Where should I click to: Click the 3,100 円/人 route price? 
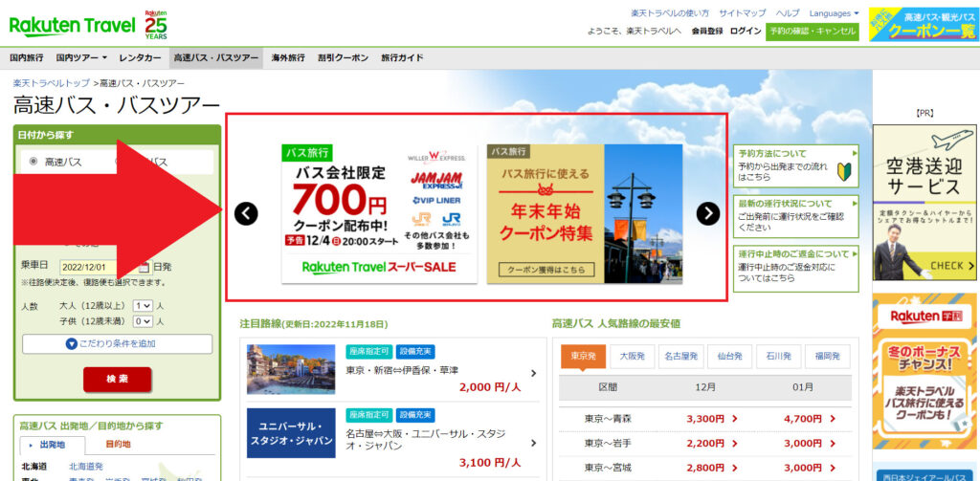[x=490, y=463]
